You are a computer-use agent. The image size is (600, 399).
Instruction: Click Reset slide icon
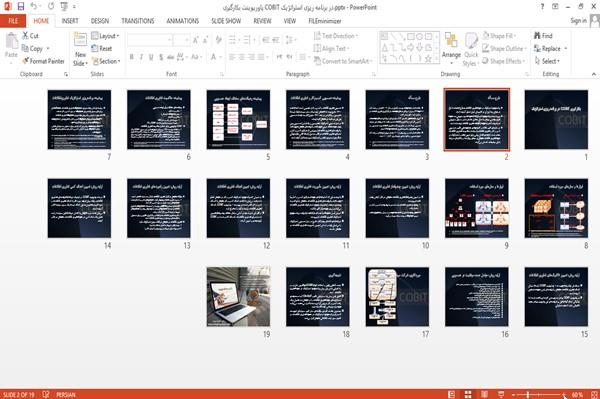pos(95,49)
